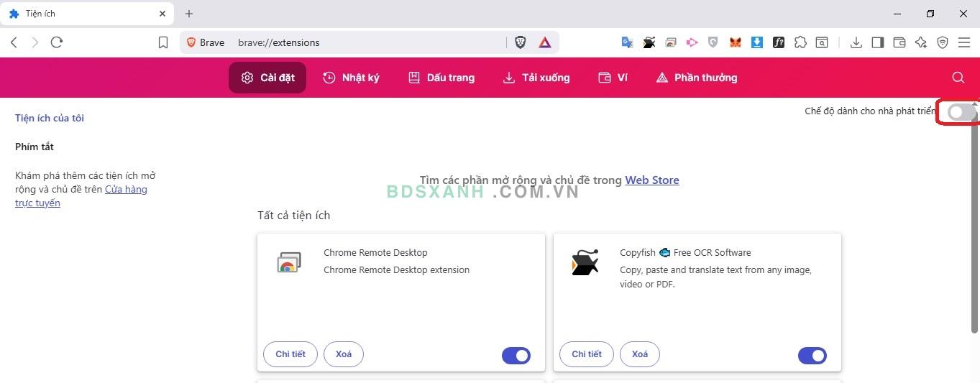The image size is (980, 383).
Task: Open the hamburger main menu
Action: tap(964, 42)
